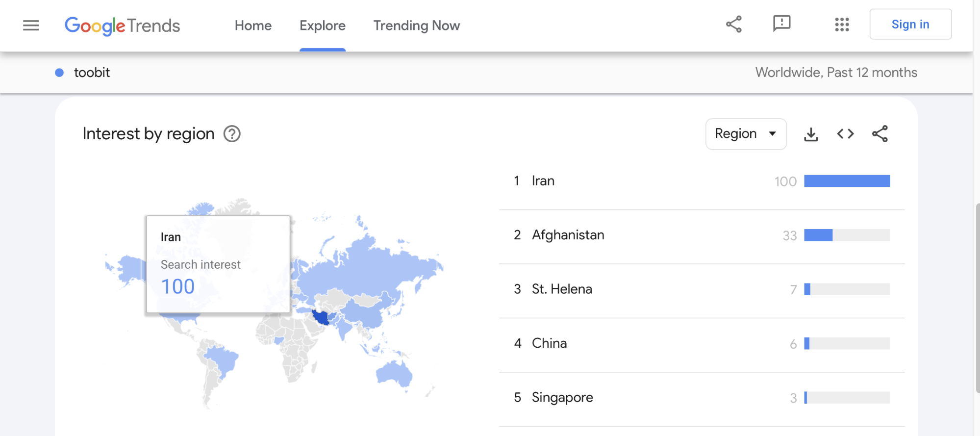Open the Interest by region help icon
The width and height of the screenshot is (980, 436).
(x=232, y=134)
